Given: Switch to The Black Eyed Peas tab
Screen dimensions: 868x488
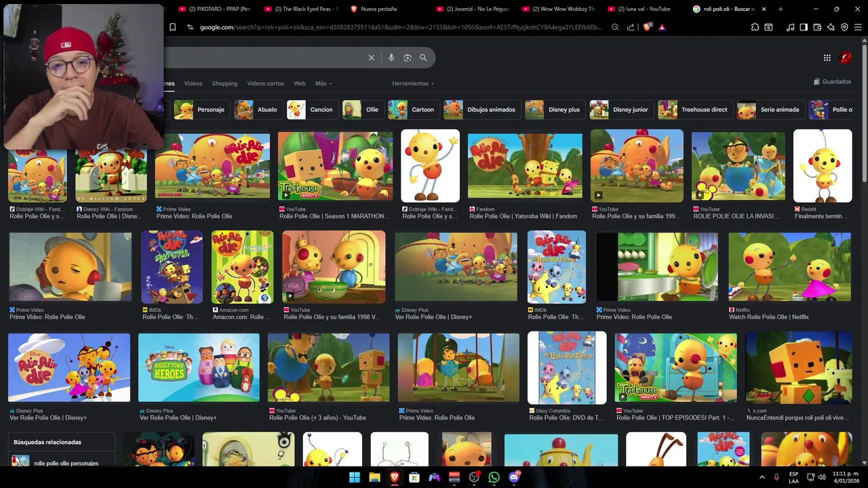Looking at the screenshot, I should [x=301, y=9].
